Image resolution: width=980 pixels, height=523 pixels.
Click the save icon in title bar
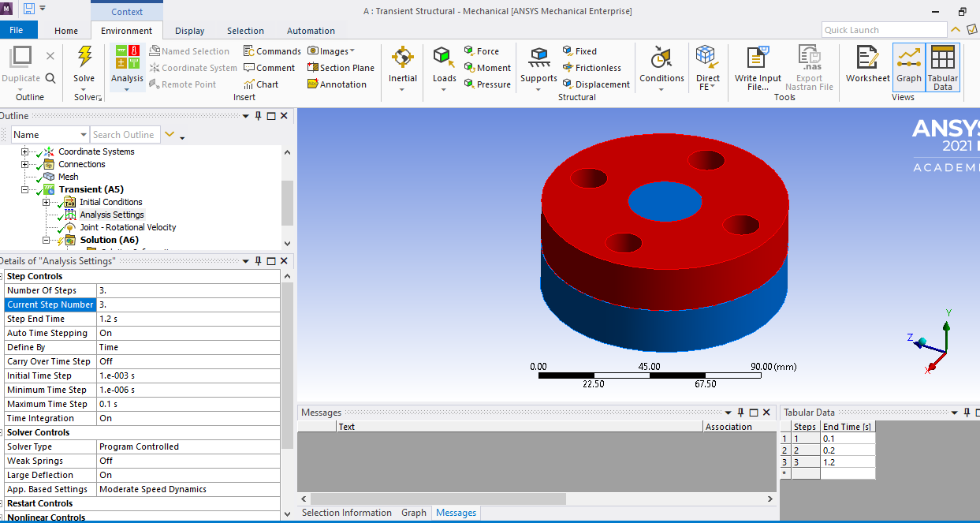tap(29, 9)
